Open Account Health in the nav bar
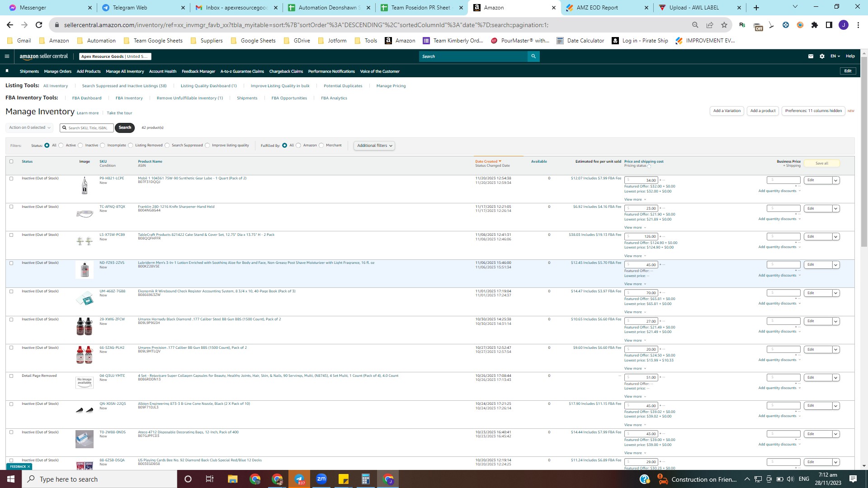Screen dimensions: 868x488 click(x=163, y=71)
